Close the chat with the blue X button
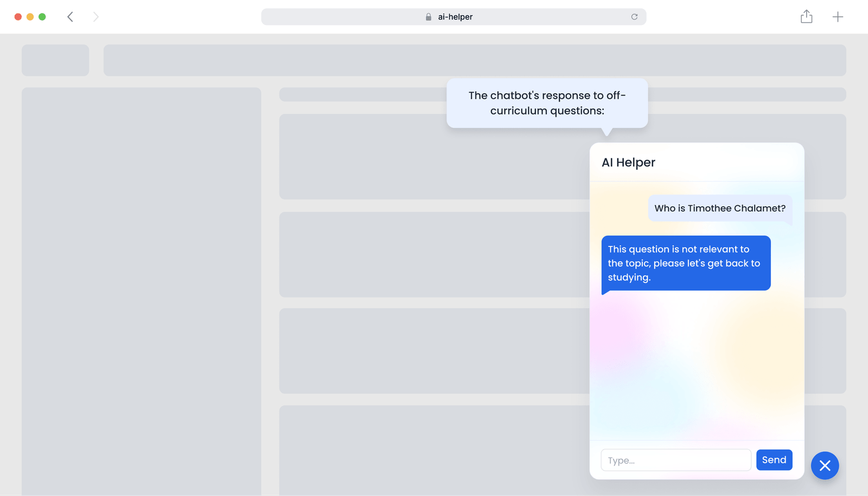The image size is (868, 496). click(x=825, y=466)
